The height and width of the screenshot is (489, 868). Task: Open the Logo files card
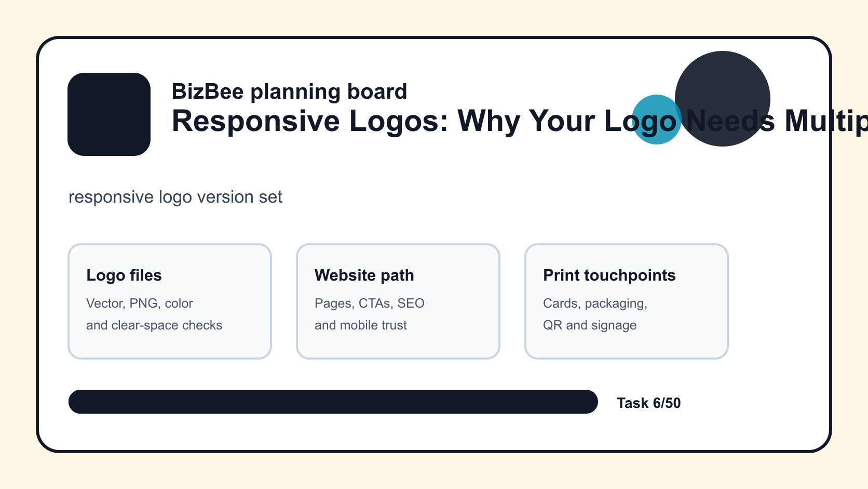170,301
